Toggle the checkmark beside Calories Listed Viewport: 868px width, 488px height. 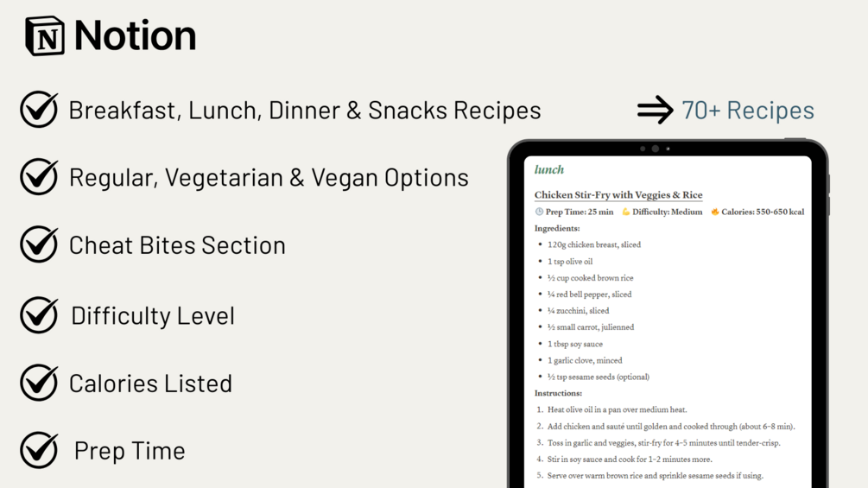tap(39, 383)
